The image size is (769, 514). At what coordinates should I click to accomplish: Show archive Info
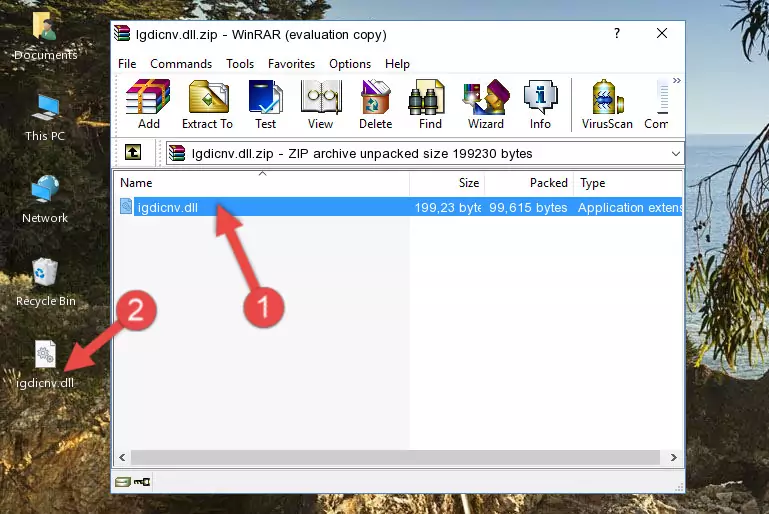point(540,104)
